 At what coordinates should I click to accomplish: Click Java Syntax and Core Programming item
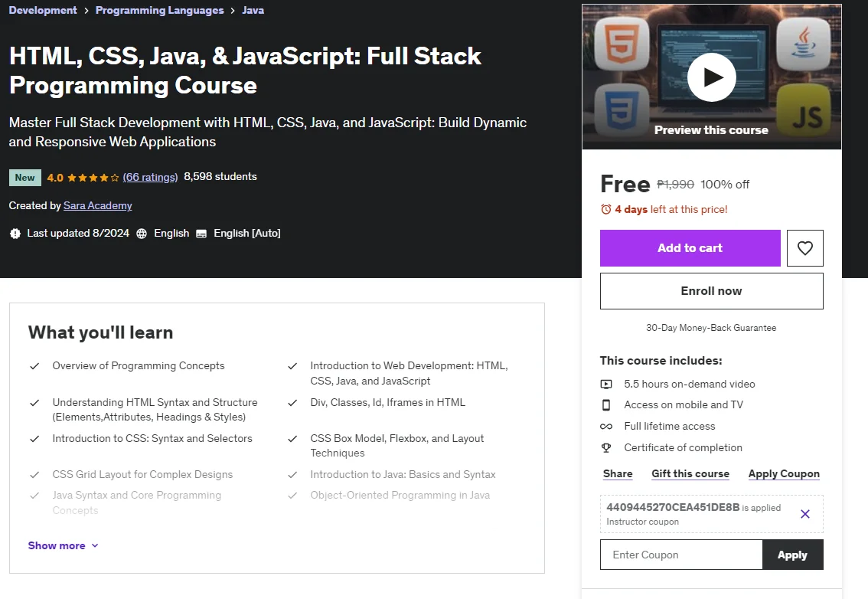pyautogui.click(x=137, y=502)
